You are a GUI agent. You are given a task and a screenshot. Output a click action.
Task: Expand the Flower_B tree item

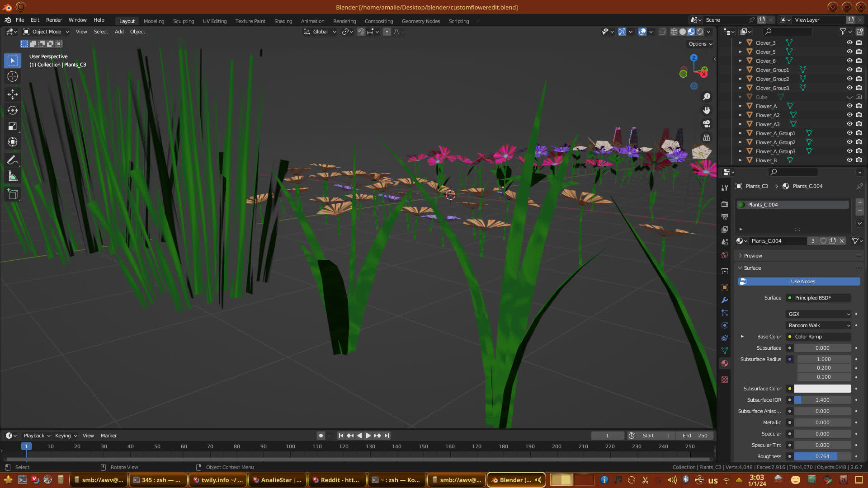point(740,160)
